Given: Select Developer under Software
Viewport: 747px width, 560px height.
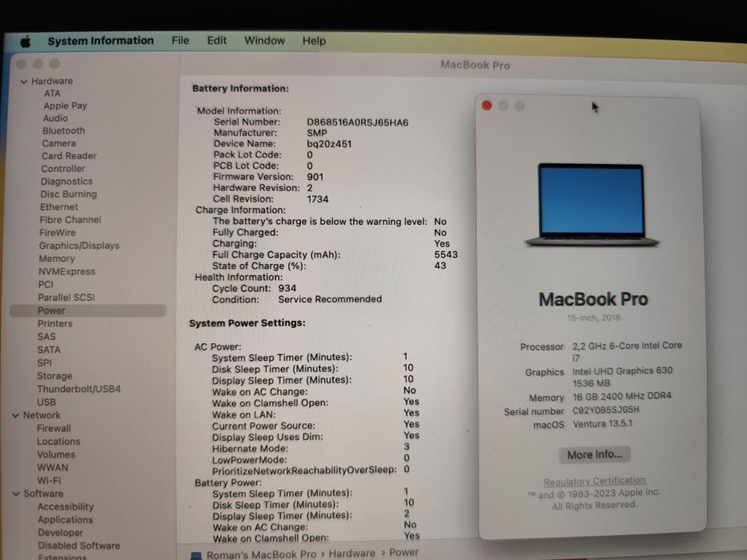Looking at the screenshot, I should (61, 532).
